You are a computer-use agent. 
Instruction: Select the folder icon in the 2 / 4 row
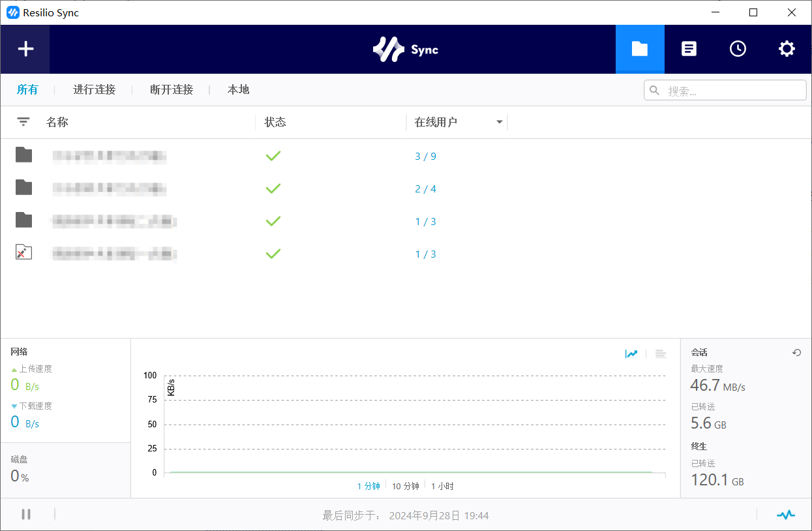tap(24, 187)
